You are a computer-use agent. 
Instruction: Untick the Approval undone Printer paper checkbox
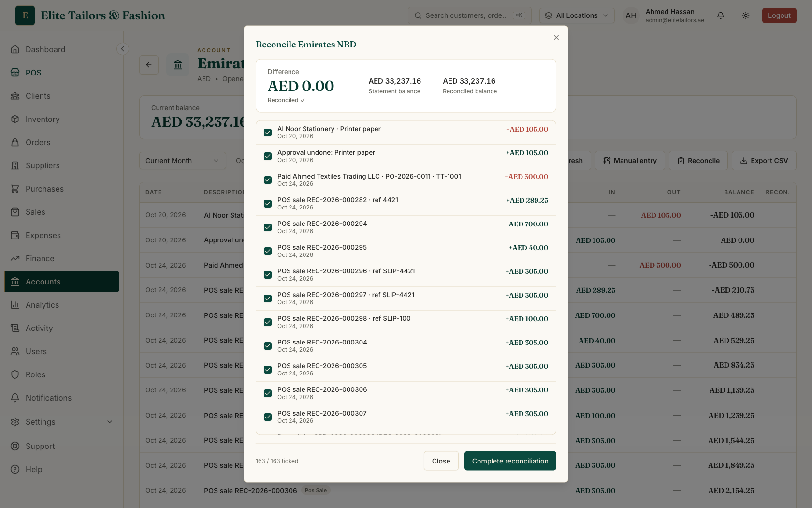click(x=268, y=156)
